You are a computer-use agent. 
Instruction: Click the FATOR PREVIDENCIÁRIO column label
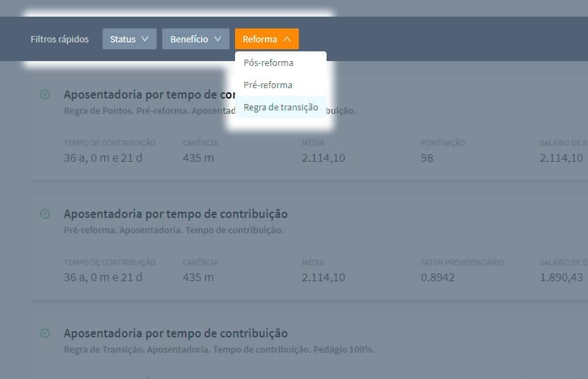click(x=462, y=262)
